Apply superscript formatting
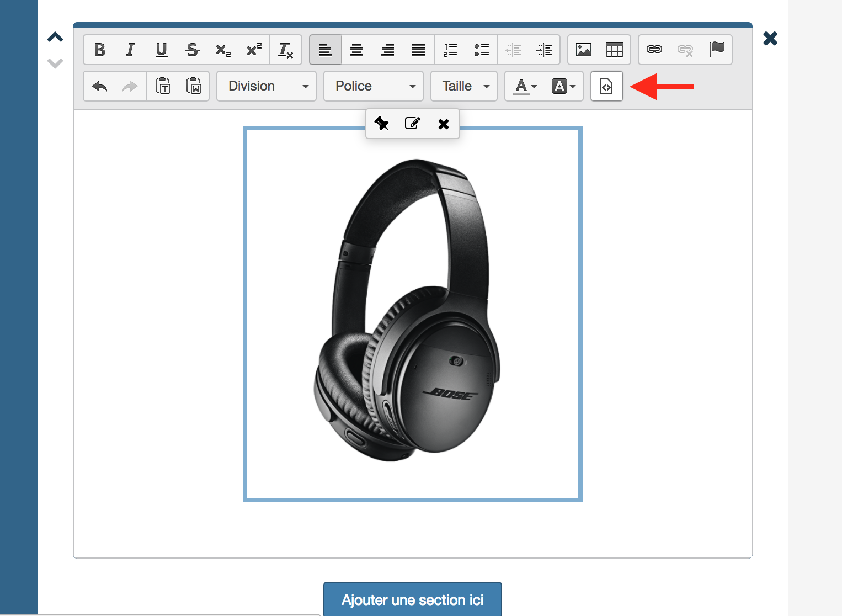 (254, 50)
